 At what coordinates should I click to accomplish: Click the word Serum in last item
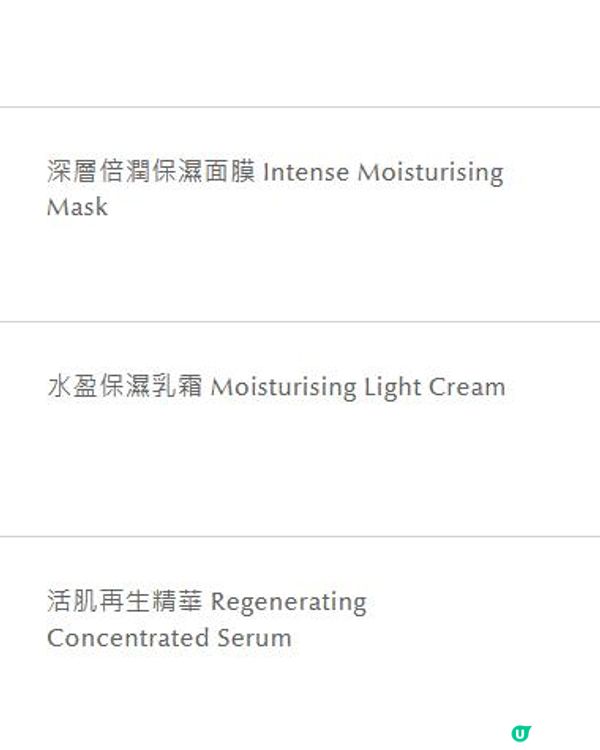click(255, 638)
